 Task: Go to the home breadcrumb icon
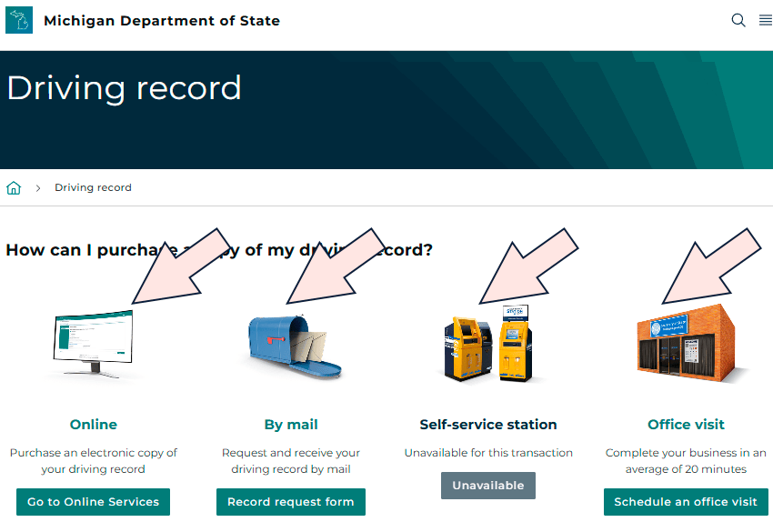(x=14, y=188)
